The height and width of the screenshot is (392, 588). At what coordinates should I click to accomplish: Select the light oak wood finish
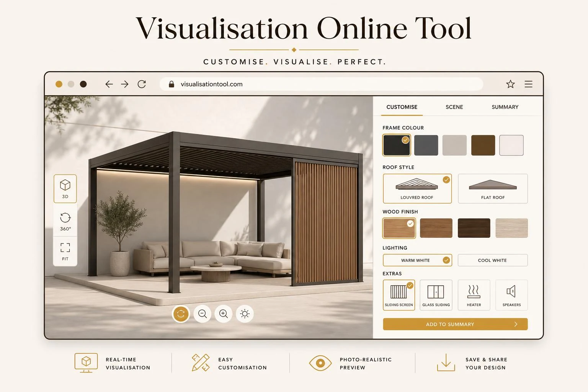[x=399, y=228]
